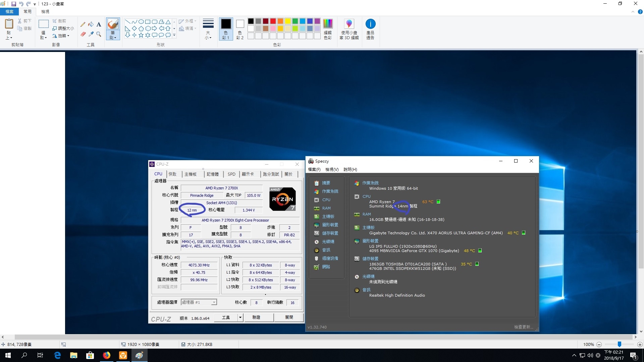Pick the pink color swatch
The width and height of the screenshot is (644, 362).
(x=273, y=28)
